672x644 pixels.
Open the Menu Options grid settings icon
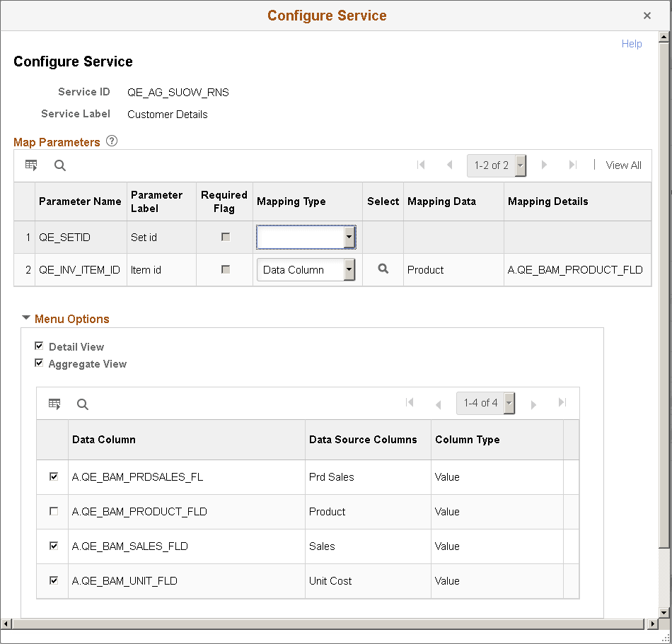point(54,403)
